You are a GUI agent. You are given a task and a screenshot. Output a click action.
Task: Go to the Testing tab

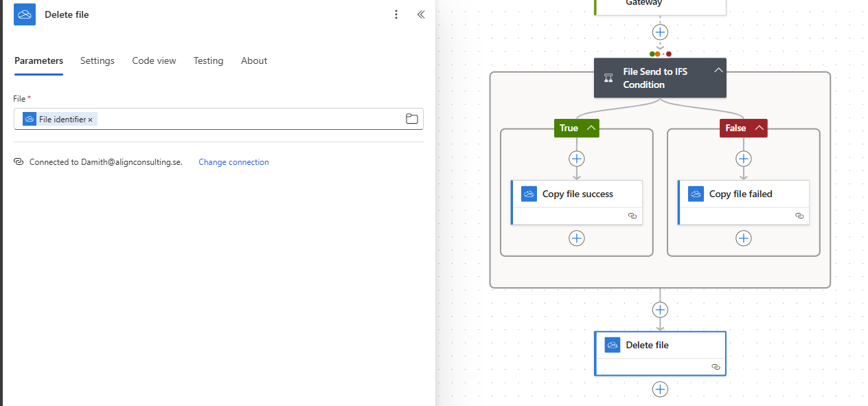click(x=208, y=60)
